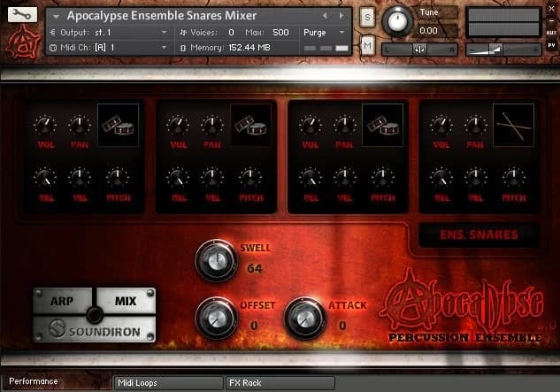This screenshot has width=560, height=392.
Task: Click the MIX button
Action: tap(126, 301)
